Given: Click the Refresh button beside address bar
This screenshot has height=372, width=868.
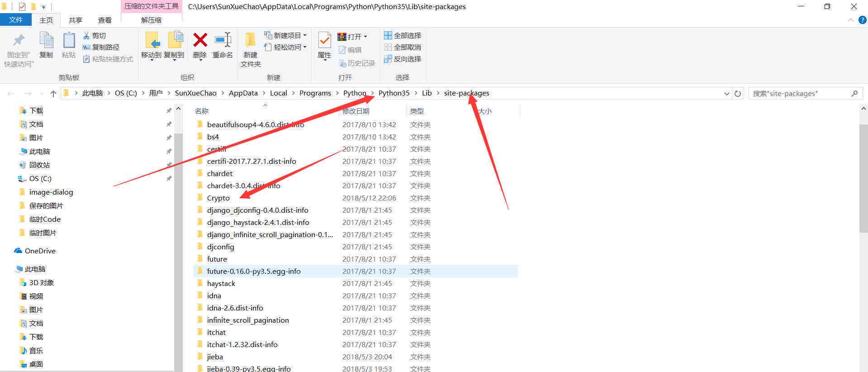Looking at the screenshot, I should [738, 93].
